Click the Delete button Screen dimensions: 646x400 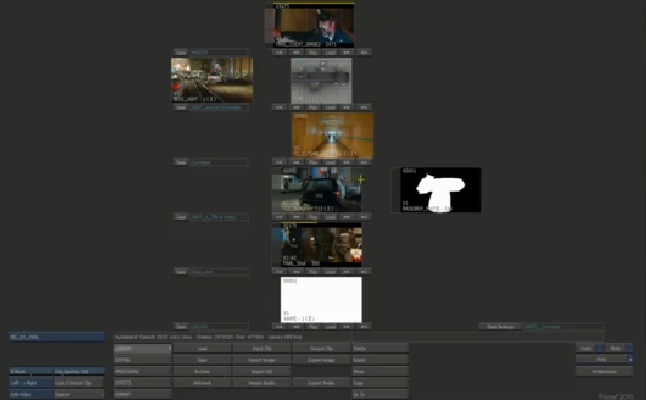pyautogui.click(x=380, y=349)
